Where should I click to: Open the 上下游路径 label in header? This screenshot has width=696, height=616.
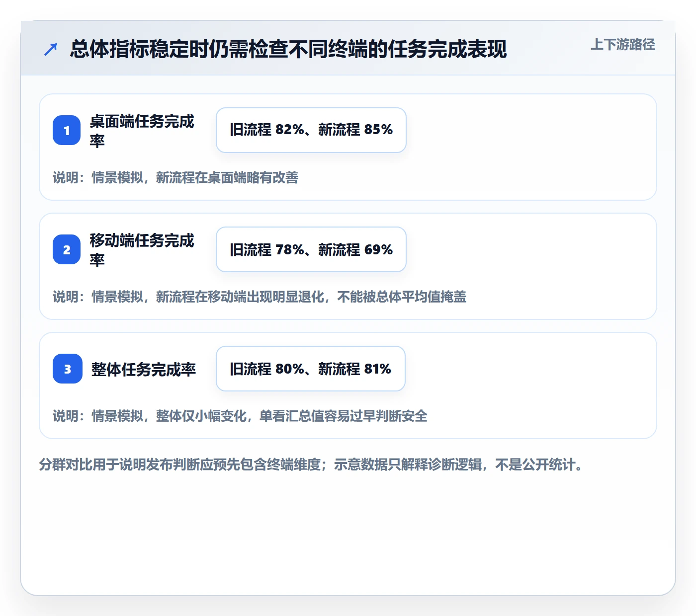coord(623,45)
